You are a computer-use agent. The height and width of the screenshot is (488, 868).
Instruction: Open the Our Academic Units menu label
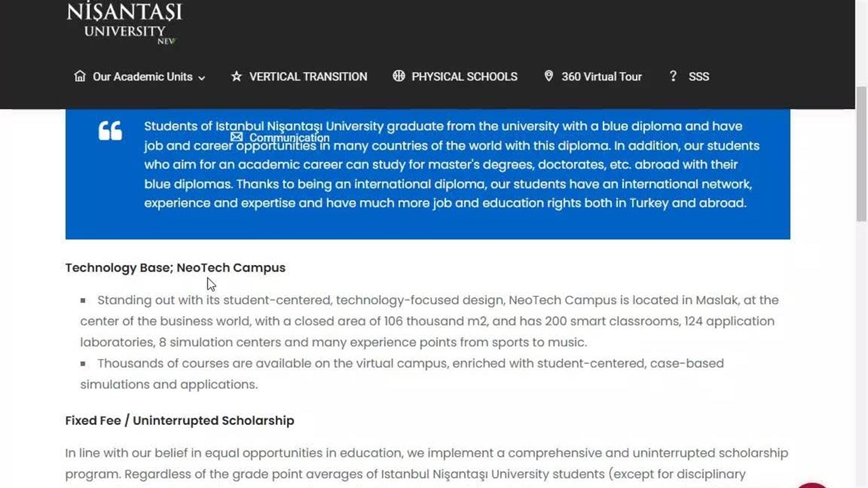[x=142, y=77]
